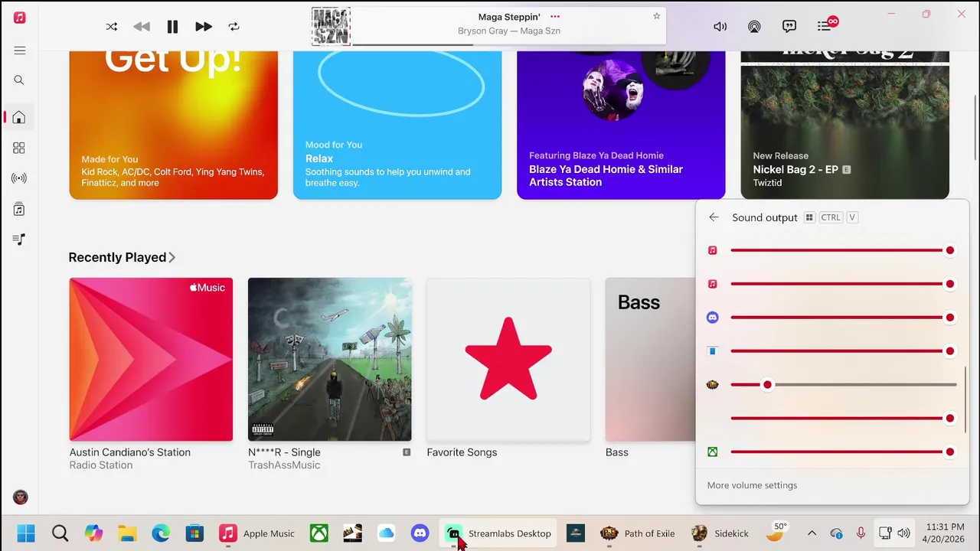The height and width of the screenshot is (551, 980).
Task: Open Browse using the grid sidebar icon
Action: click(x=19, y=148)
